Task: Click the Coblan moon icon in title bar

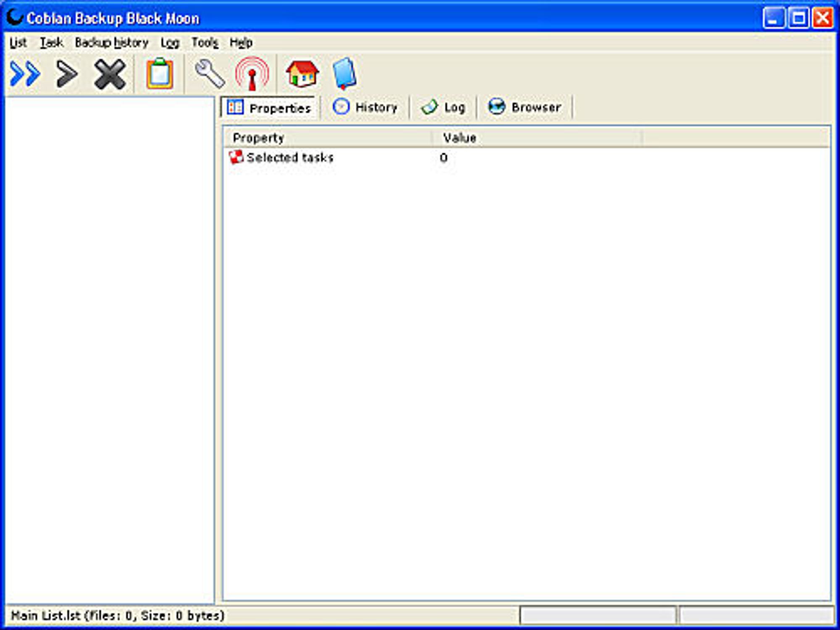Action: pos(15,18)
